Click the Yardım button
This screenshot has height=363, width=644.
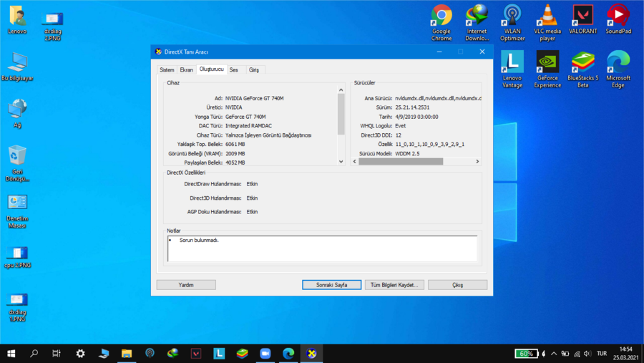click(x=186, y=285)
